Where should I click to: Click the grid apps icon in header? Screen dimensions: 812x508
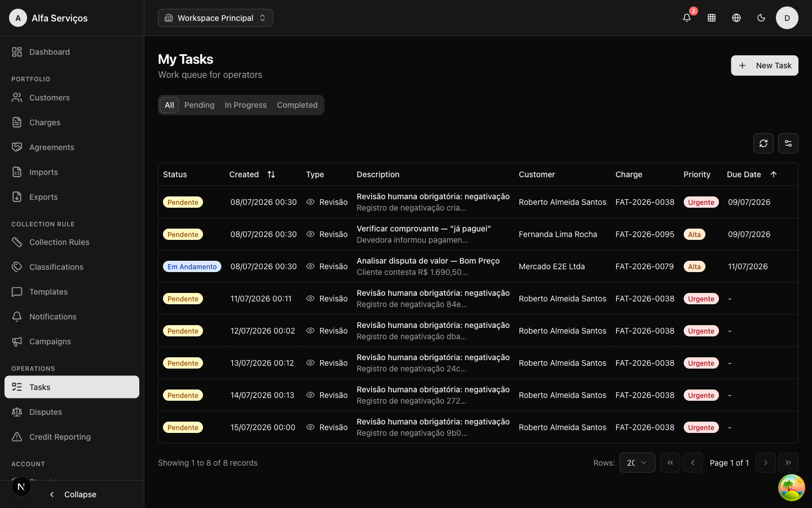click(712, 17)
